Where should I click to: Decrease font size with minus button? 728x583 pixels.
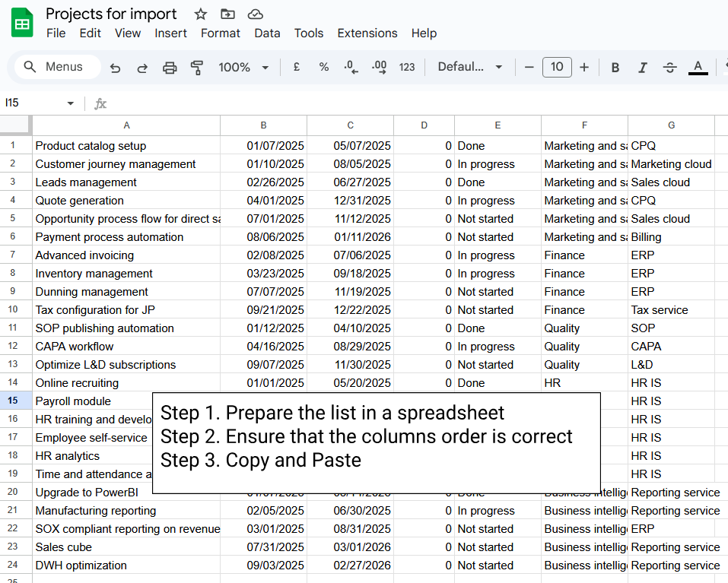coord(529,67)
